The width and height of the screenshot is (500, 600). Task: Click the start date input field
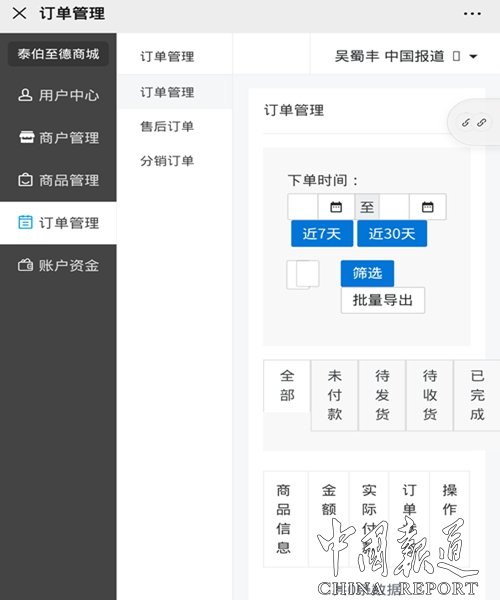tap(303, 207)
